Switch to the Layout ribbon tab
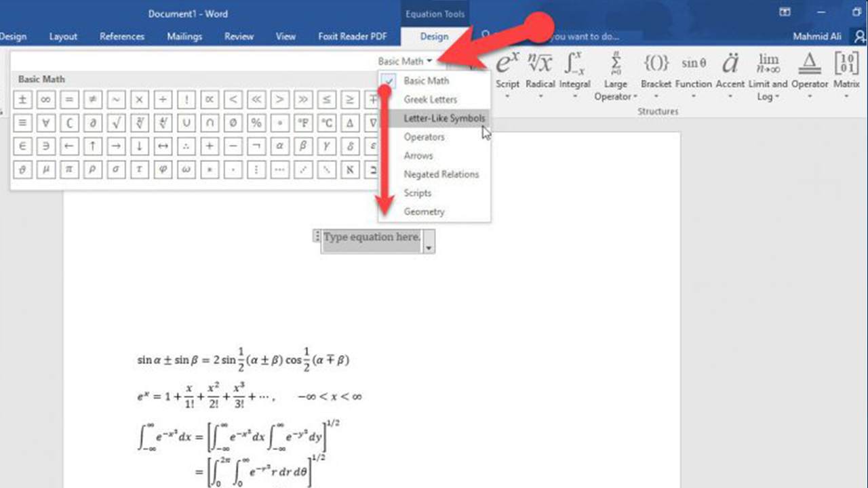The image size is (868, 488). [63, 37]
